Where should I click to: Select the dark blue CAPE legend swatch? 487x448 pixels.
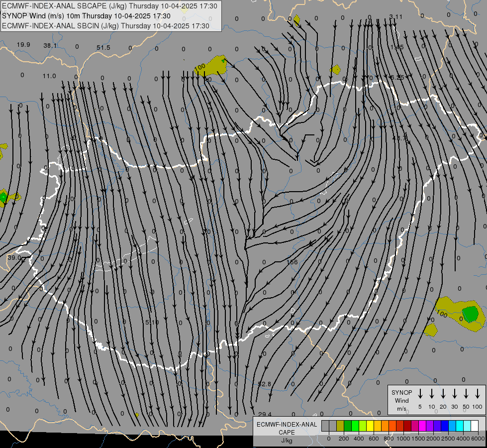[445, 426]
